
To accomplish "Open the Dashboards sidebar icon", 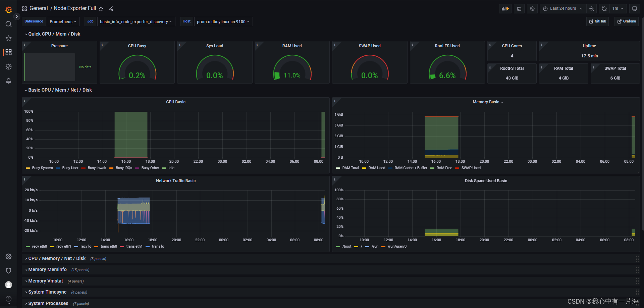I will click(9, 52).
